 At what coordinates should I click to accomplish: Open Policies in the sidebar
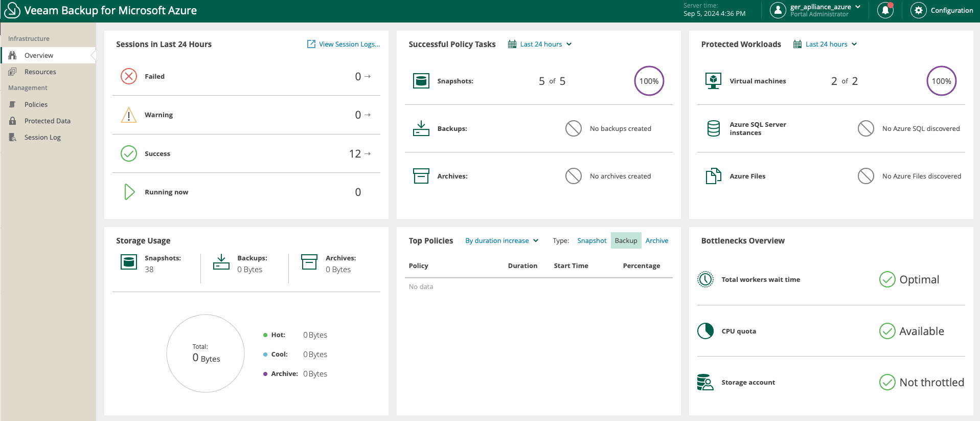(x=36, y=104)
